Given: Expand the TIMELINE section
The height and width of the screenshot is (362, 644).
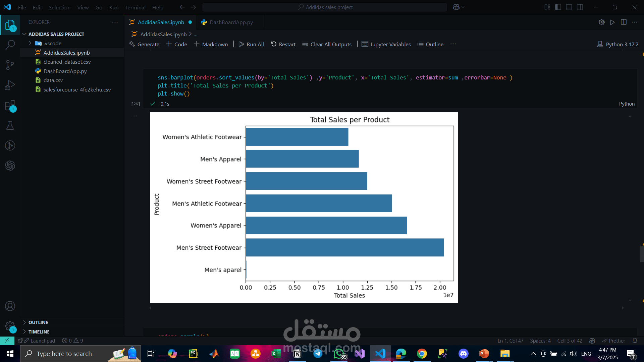Looking at the screenshot, I should click(x=39, y=331).
